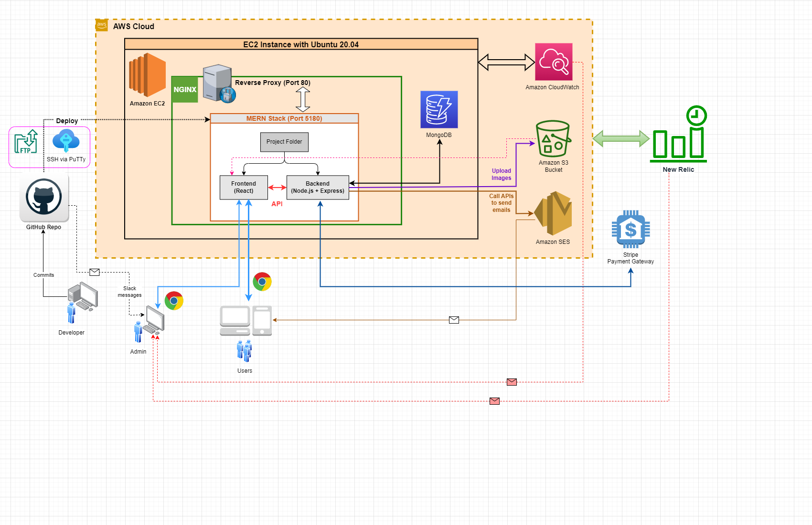
Task: Click the Backend (Node.js + Express) box
Action: point(318,187)
